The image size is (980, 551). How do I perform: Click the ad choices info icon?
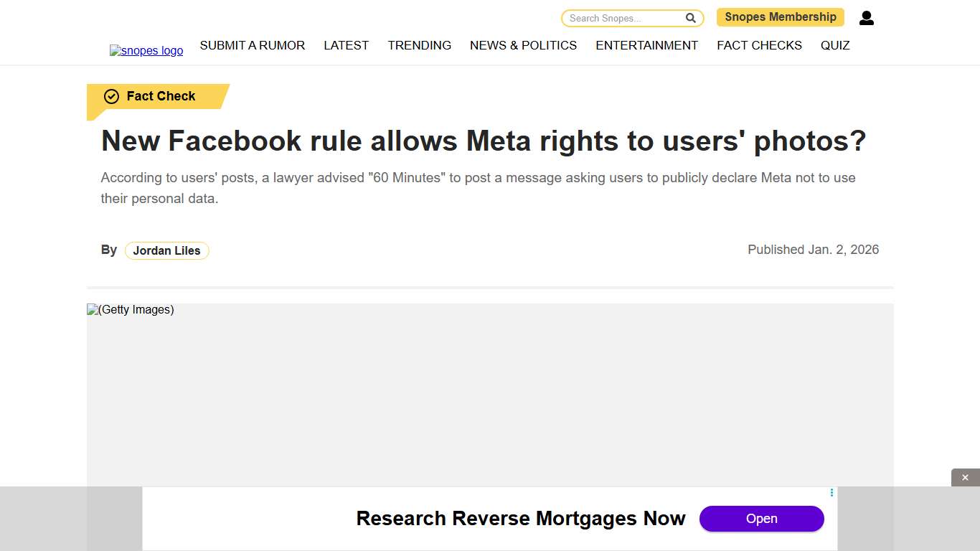831,493
